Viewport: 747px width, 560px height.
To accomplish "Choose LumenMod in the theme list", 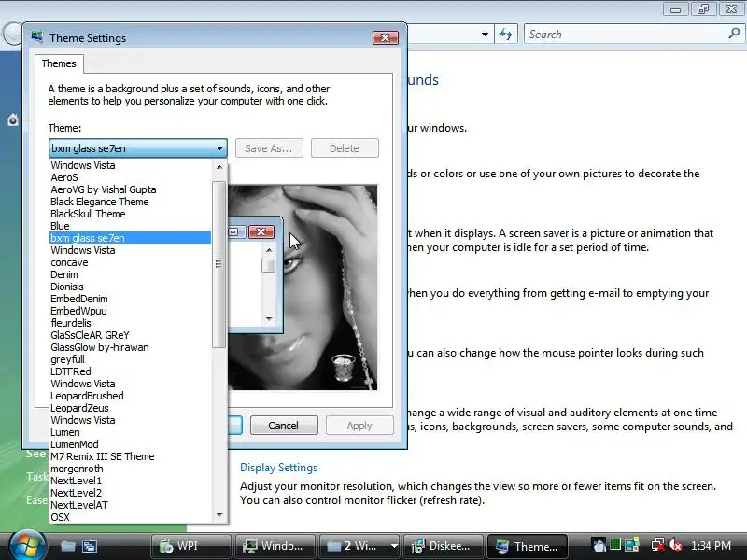I will coord(130,444).
